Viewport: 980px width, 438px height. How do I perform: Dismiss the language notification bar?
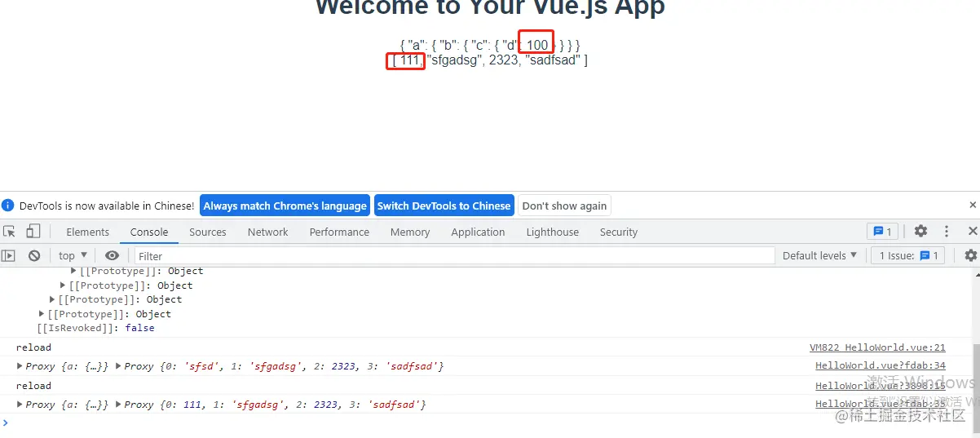point(972,206)
